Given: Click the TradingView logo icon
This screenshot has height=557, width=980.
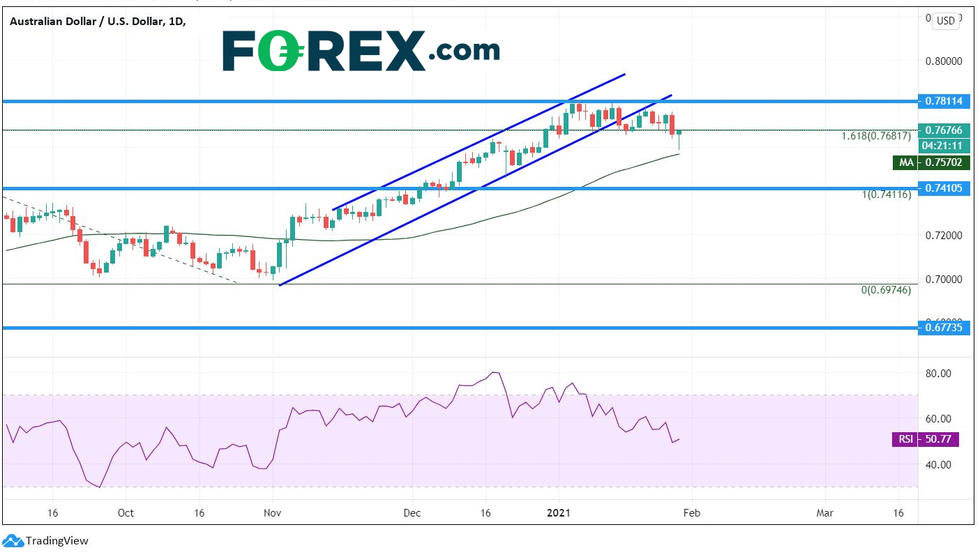Looking at the screenshot, I should (13, 540).
